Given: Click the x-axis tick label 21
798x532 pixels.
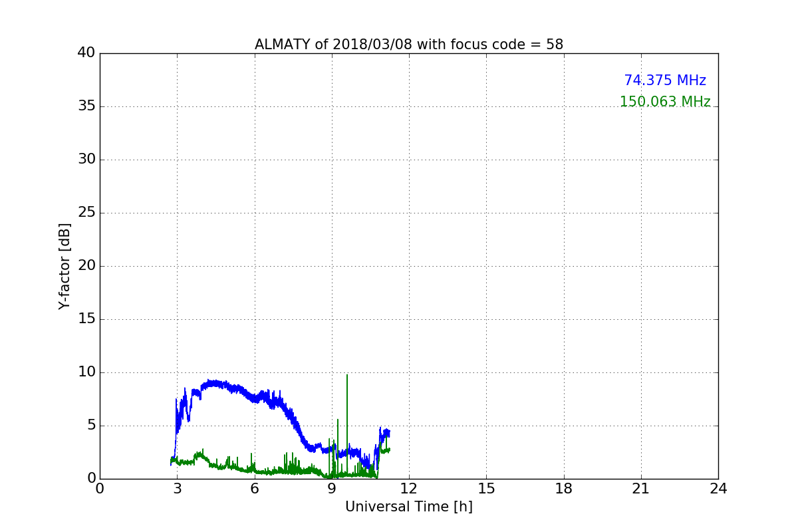Looking at the screenshot, I should tap(641, 489).
